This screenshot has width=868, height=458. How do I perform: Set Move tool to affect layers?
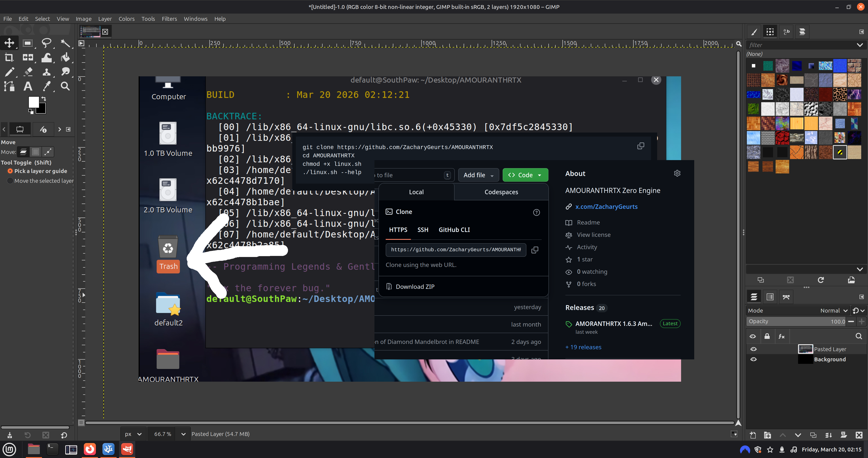23,152
